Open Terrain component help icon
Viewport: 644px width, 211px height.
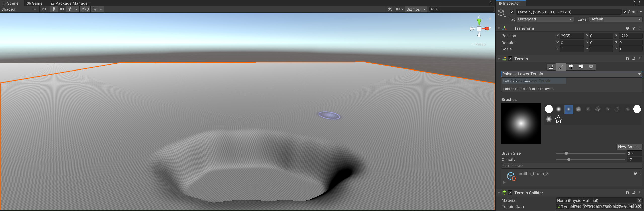pos(627,59)
